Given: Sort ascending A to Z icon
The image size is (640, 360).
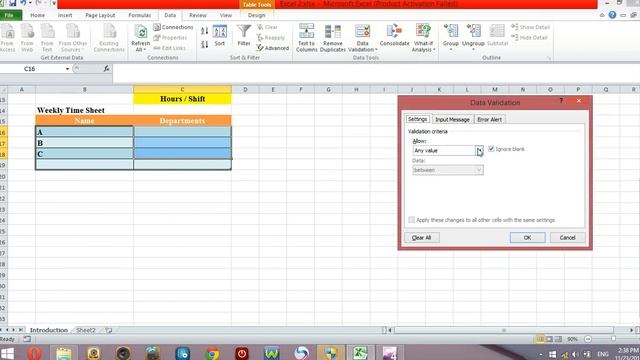Looking at the screenshot, I should click(204, 31).
